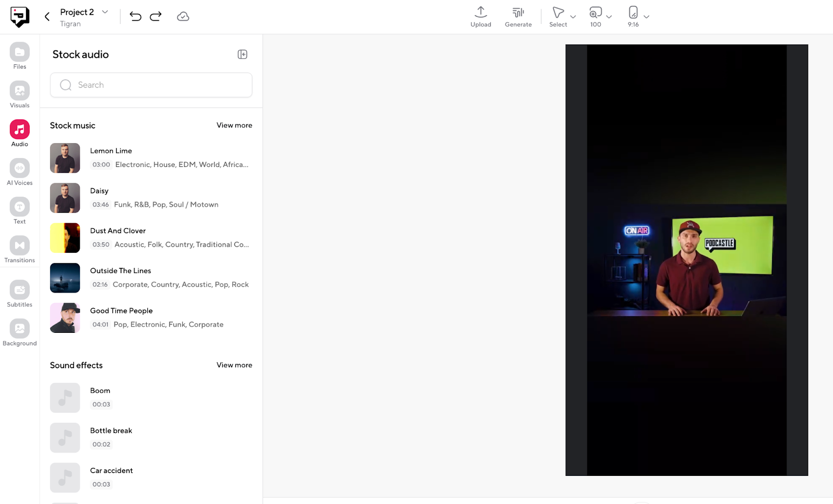Select the Car accident effect name
The image size is (833, 504).
[x=111, y=471]
